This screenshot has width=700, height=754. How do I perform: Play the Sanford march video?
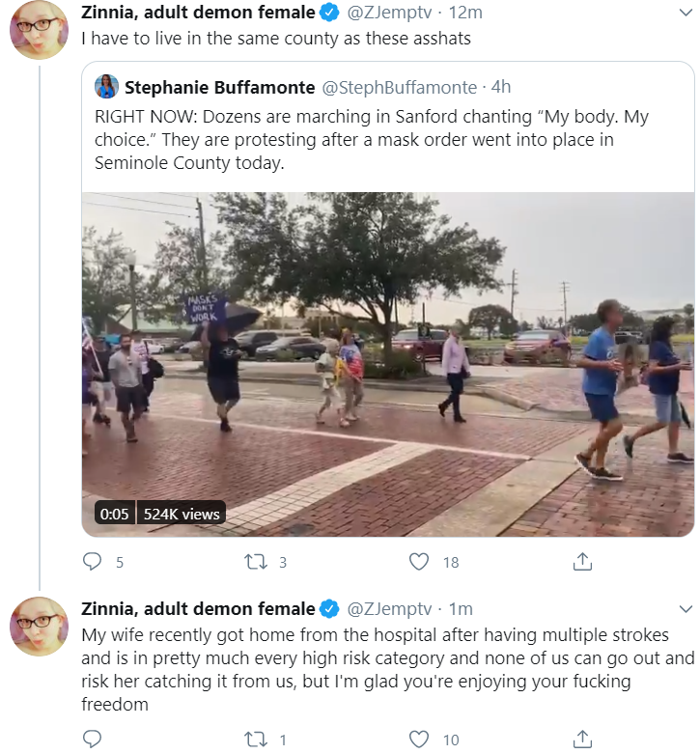click(x=387, y=364)
